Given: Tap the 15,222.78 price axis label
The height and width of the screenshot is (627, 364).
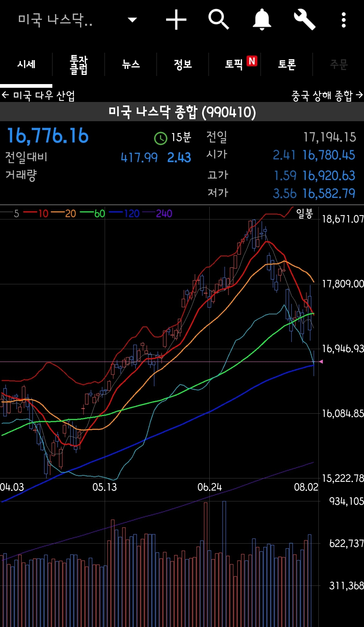Looking at the screenshot, I should 343,478.
